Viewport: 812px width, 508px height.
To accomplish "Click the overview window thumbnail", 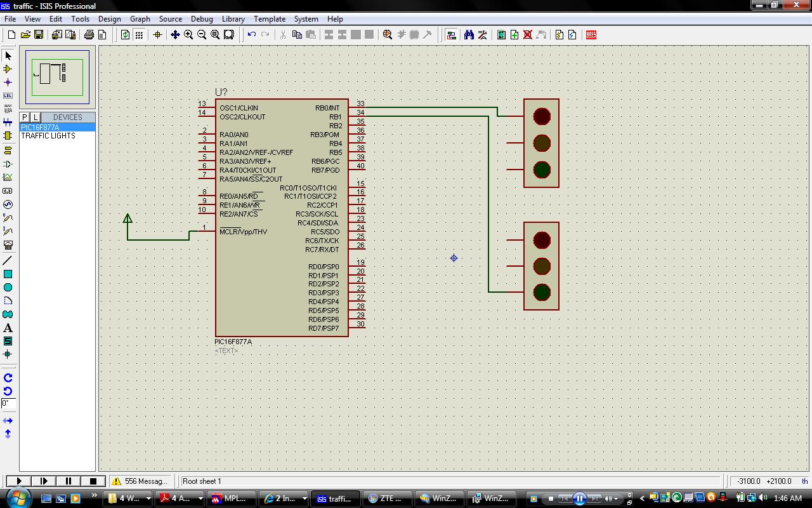I will 58,77.
